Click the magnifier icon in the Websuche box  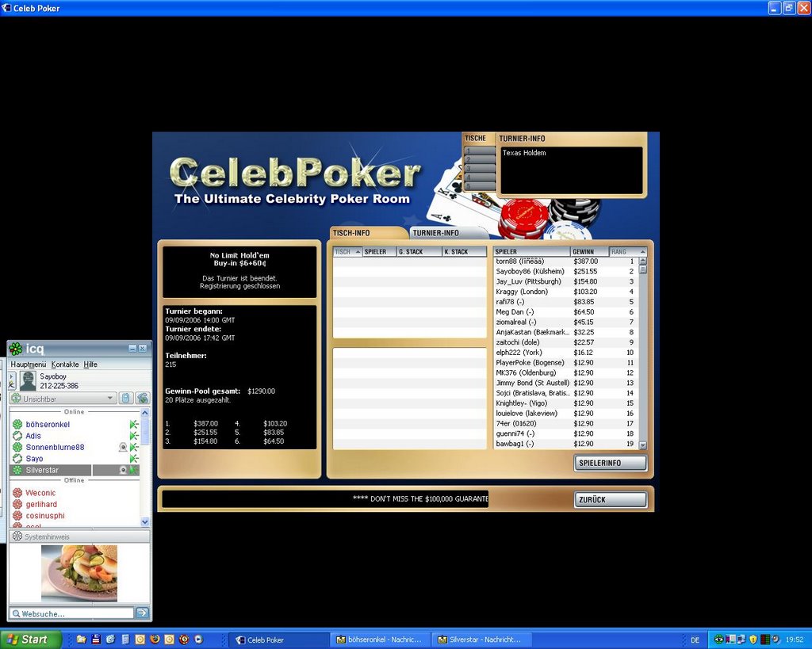(x=16, y=613)
